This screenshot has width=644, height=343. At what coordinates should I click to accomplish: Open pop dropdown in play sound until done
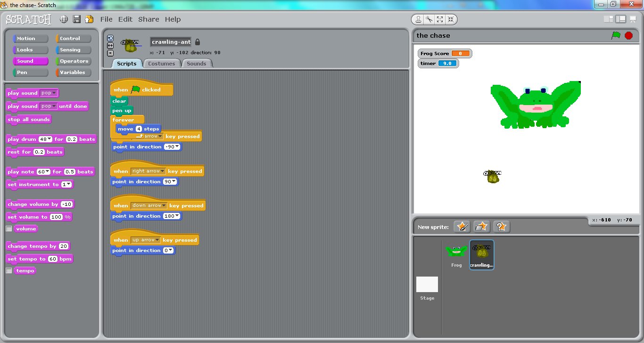point(49,106)
